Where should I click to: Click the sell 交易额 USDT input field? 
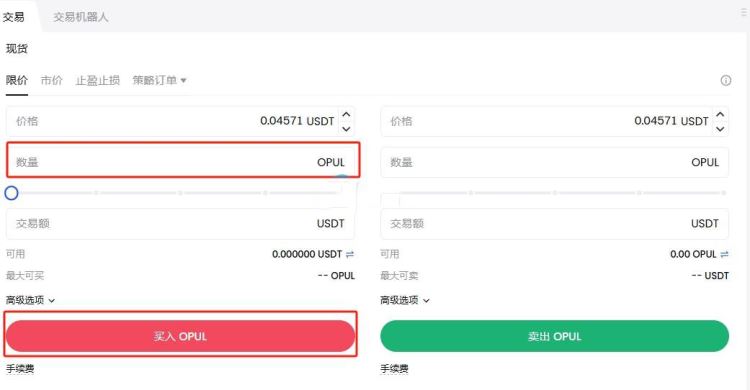click(554, 223)
